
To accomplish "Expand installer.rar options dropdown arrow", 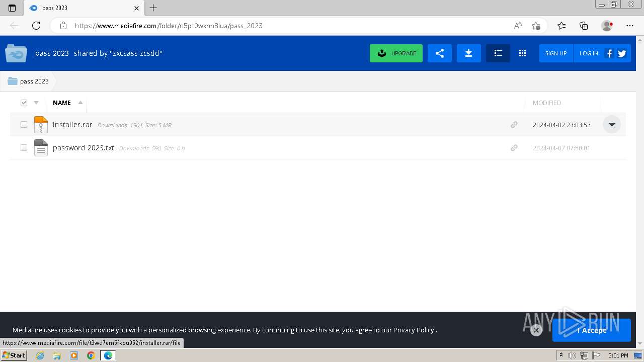I will [612, 125].
